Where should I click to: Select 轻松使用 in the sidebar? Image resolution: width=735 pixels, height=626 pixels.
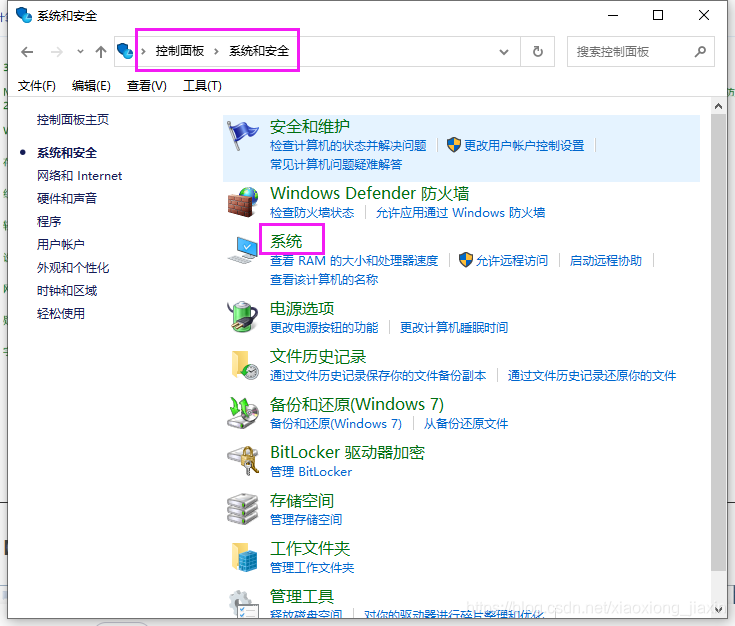pyautogui.click(x=60, y=313)
